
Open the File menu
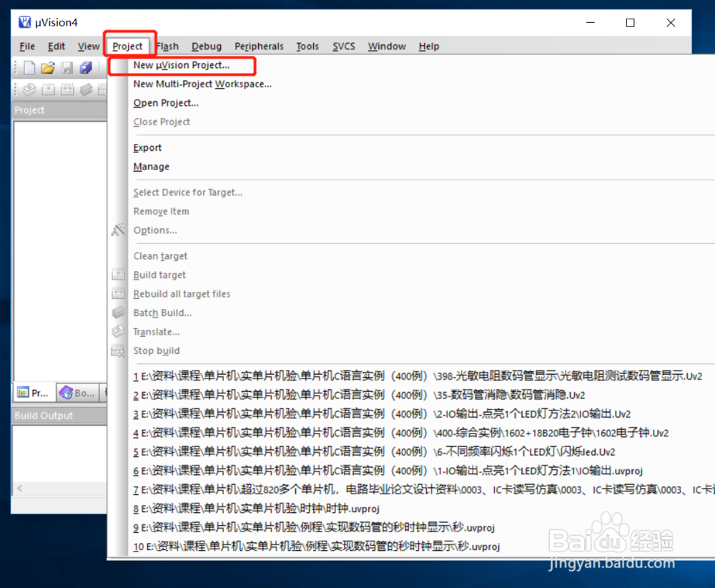pyautogui.click(x=27, y=46)
